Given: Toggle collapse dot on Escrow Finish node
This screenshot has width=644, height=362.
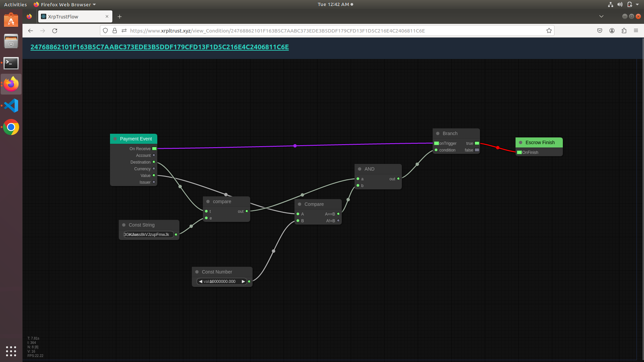Looking at the screenshot, I should (x=521, y=142).
